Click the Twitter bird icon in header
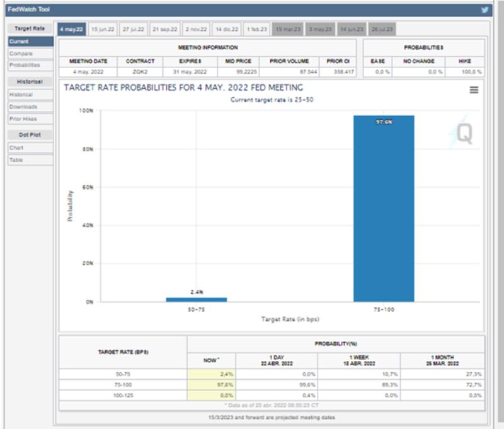 point(485,9)
